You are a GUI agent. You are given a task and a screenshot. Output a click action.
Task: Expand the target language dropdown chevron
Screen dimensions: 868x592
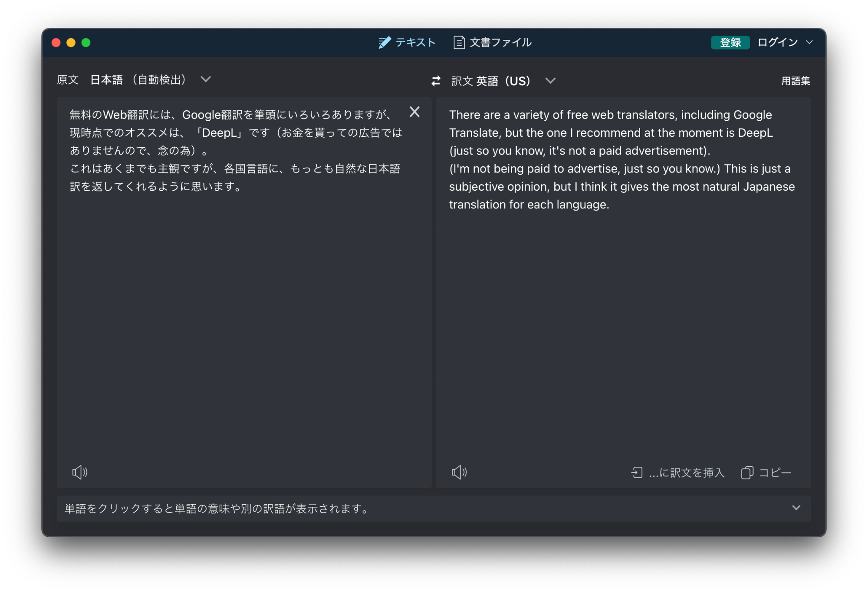(x=550, y=81)
